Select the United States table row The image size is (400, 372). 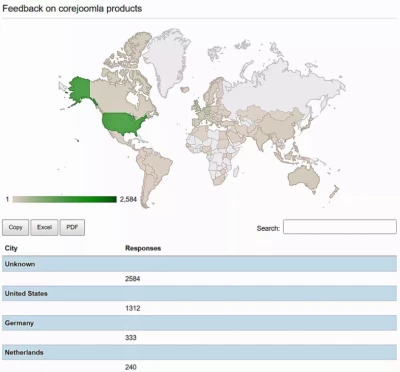click(199, 294)
